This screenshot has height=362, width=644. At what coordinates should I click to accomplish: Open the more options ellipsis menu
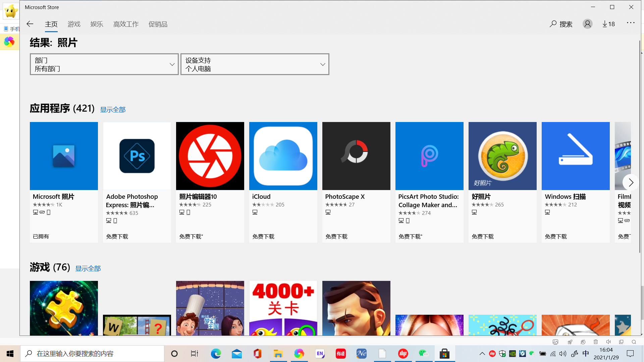click(631, 23)
